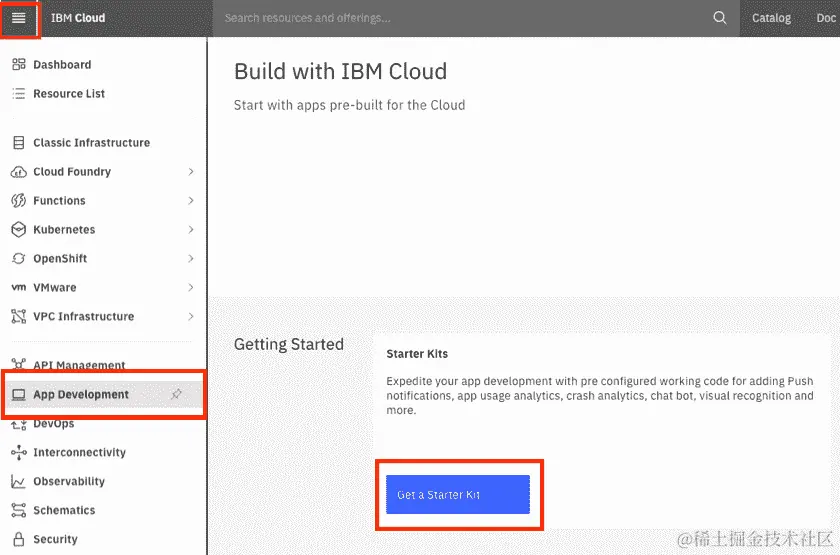Click the App Development laptop icon
The image size is (840, 555).
pos(19,395)
